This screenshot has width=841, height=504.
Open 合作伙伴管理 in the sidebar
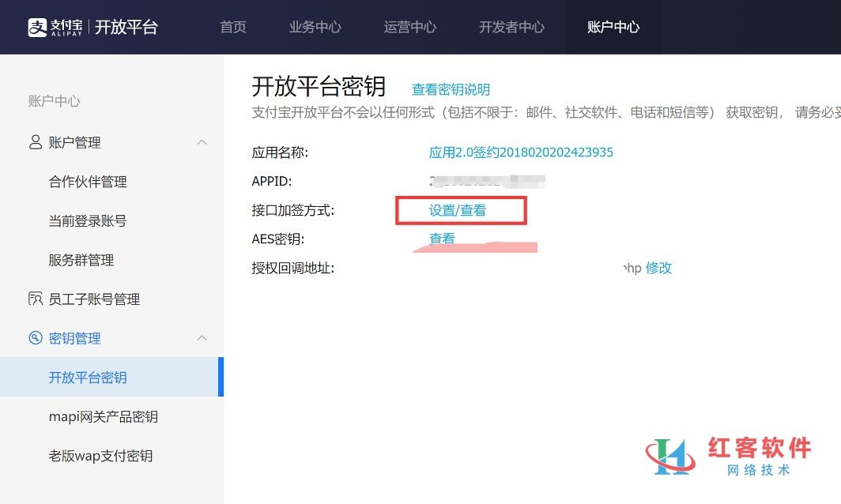88,182
